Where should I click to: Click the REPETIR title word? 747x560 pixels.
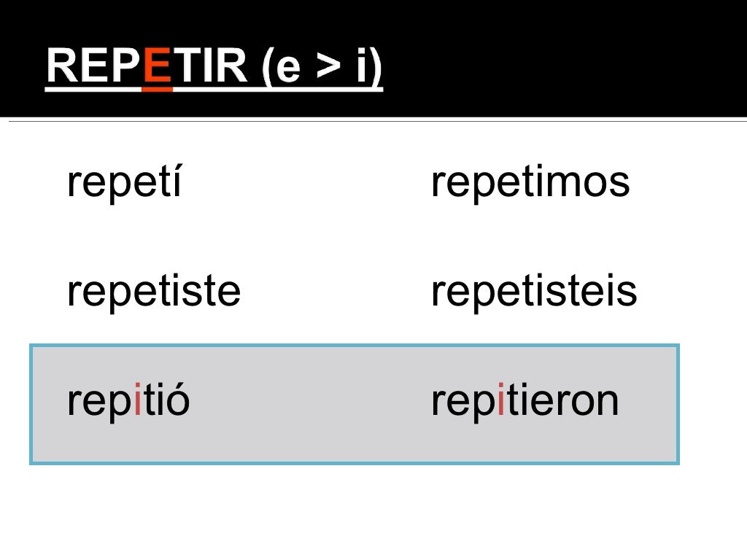tap(146, 66)
